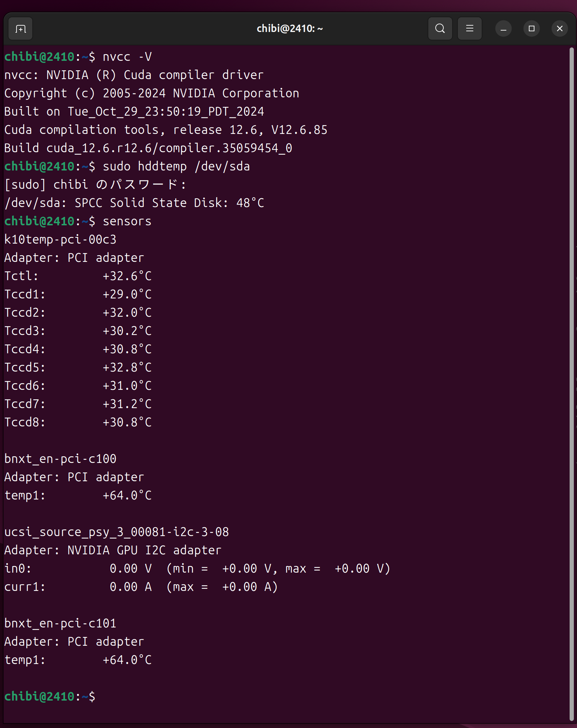Click the nvcc -V command text
Screen dimensions: 577x728
(x=127, y=57)
